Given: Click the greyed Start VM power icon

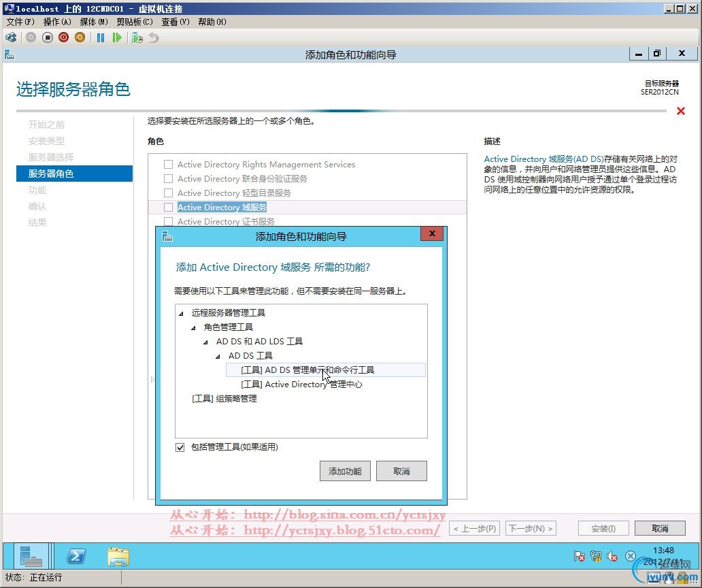Looking at the screenshot, I should point(31,37).
